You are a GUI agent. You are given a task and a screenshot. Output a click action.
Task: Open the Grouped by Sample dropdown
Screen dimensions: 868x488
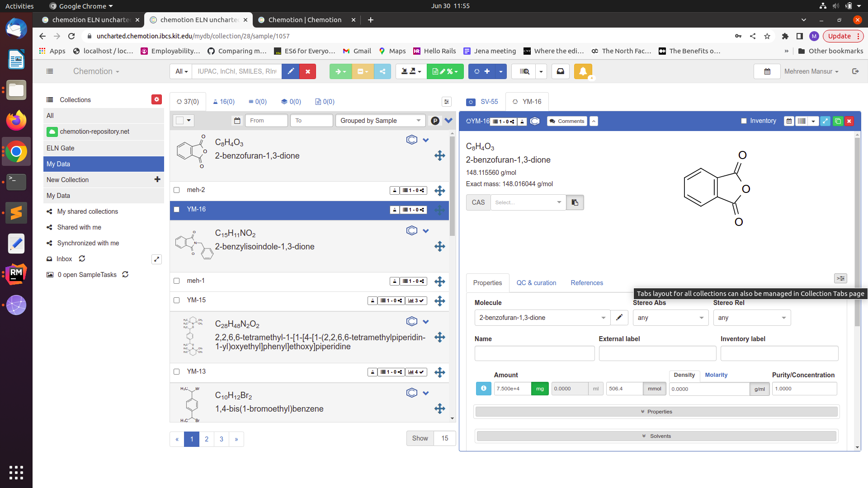(380, 121)
